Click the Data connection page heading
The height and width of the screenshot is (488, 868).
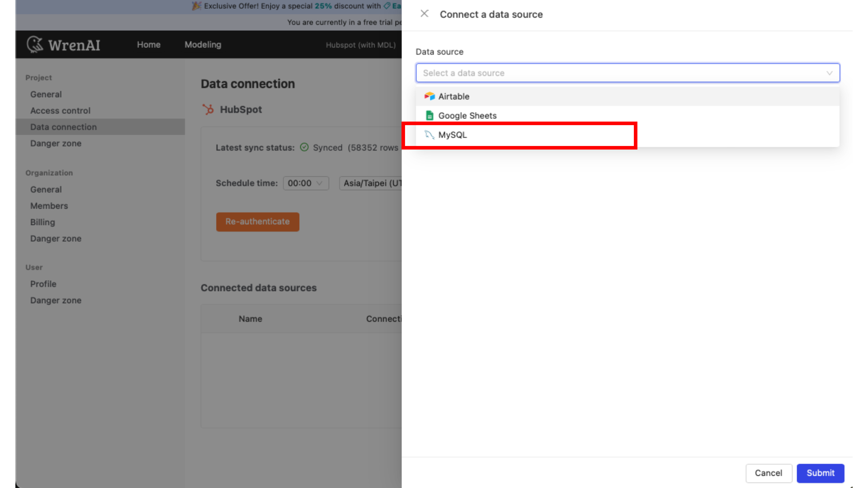(248, 84)
